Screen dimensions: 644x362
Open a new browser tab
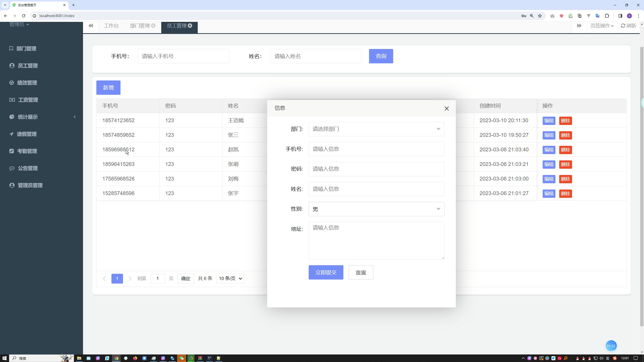(x=73, y=5)
